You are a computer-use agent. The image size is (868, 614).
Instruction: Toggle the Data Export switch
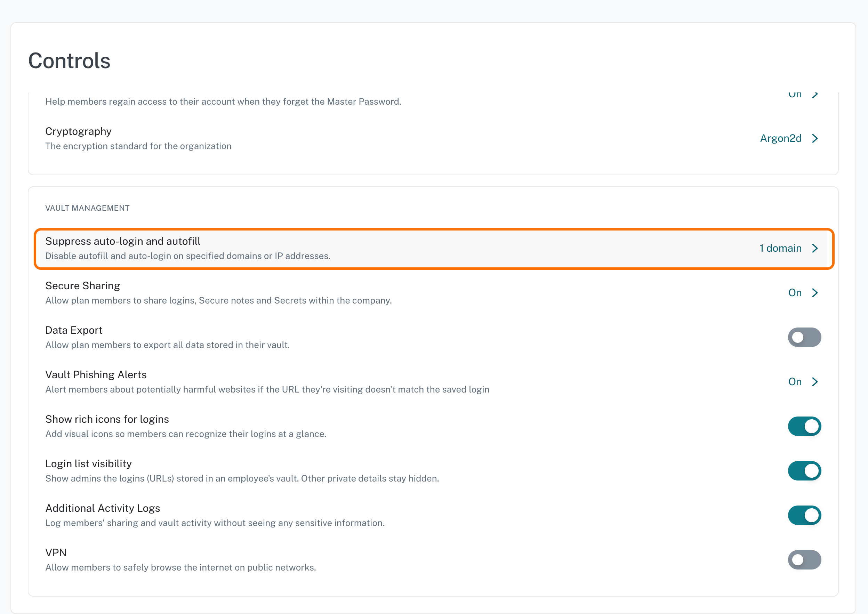pos(804,337)
